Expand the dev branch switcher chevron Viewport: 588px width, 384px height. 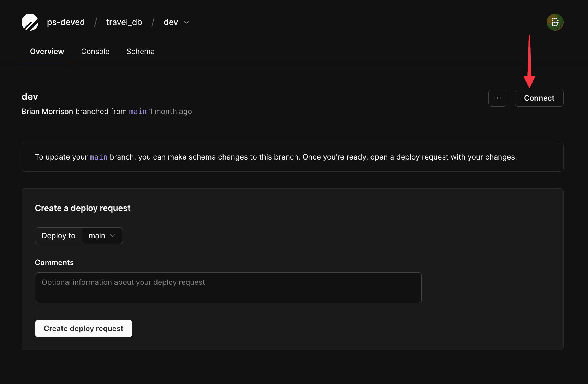(186, 22)
